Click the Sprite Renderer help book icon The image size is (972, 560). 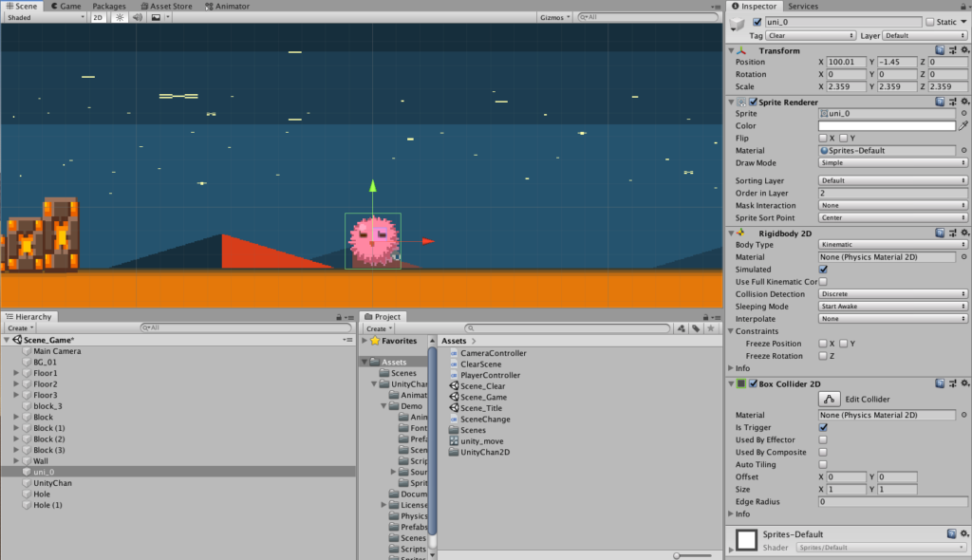tap(939, 102)
